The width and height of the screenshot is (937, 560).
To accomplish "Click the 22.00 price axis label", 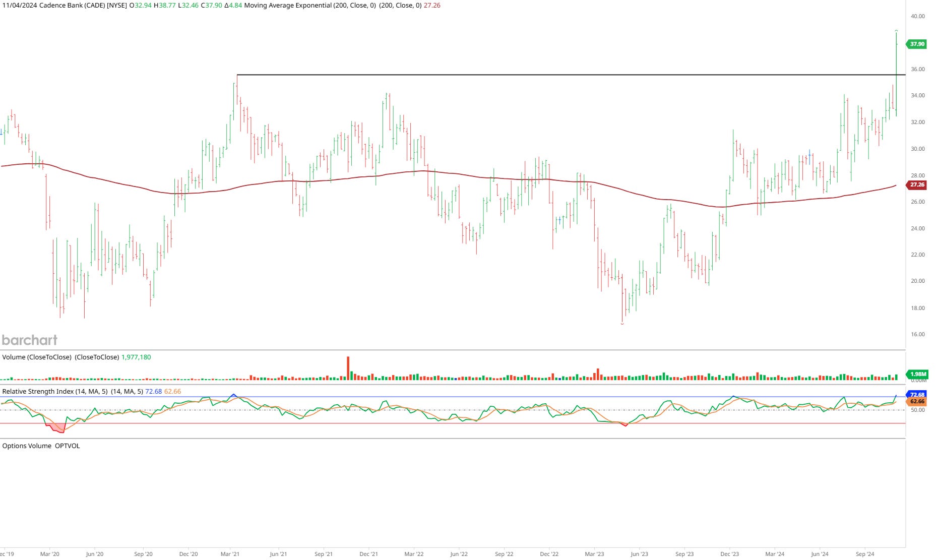I will [x=917, y=255].
